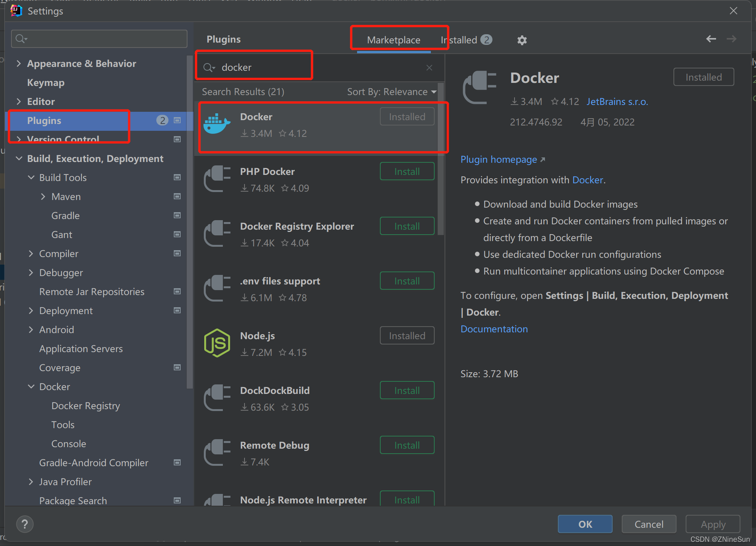Expand the Debugger node

(31, 273)
